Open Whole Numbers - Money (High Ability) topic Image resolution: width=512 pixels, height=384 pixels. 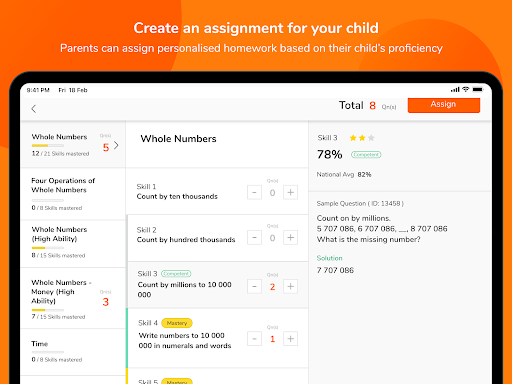coord(73,298)
